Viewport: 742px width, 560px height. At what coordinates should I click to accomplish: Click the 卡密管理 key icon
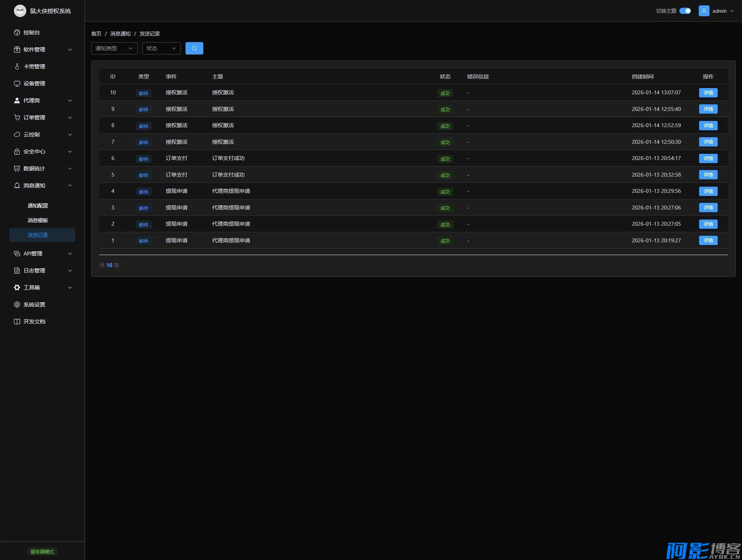pos(17,66)
